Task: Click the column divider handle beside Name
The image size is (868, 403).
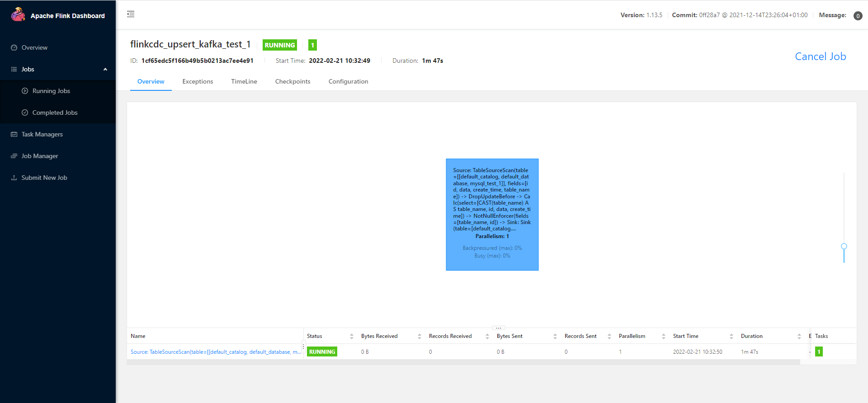Action: point(303,346)
